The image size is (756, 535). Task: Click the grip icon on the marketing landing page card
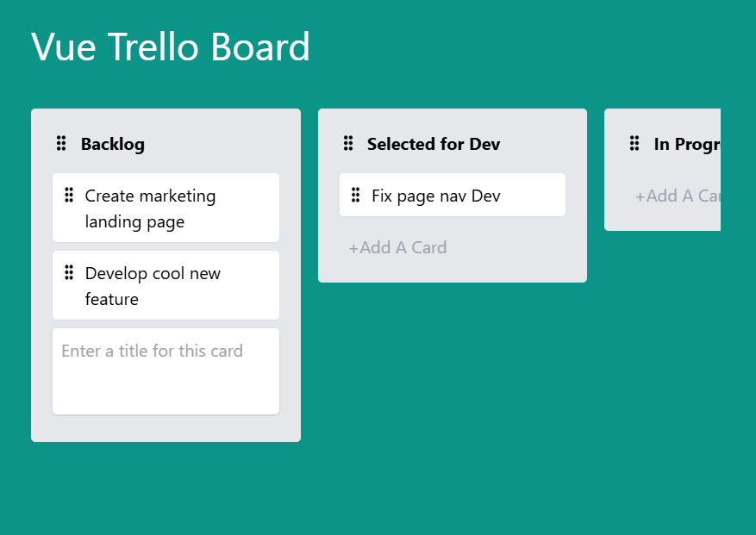click(x=69, y=196)
